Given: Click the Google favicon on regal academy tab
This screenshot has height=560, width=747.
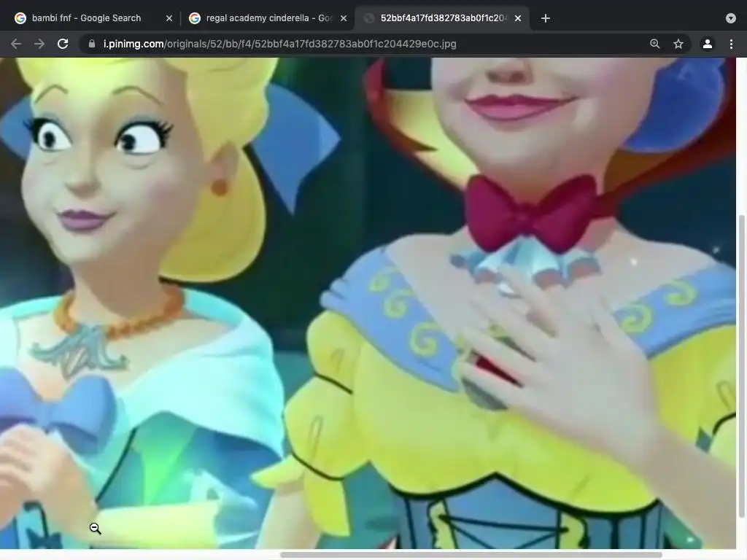Looking at the screenshot, I should point(194,18).
